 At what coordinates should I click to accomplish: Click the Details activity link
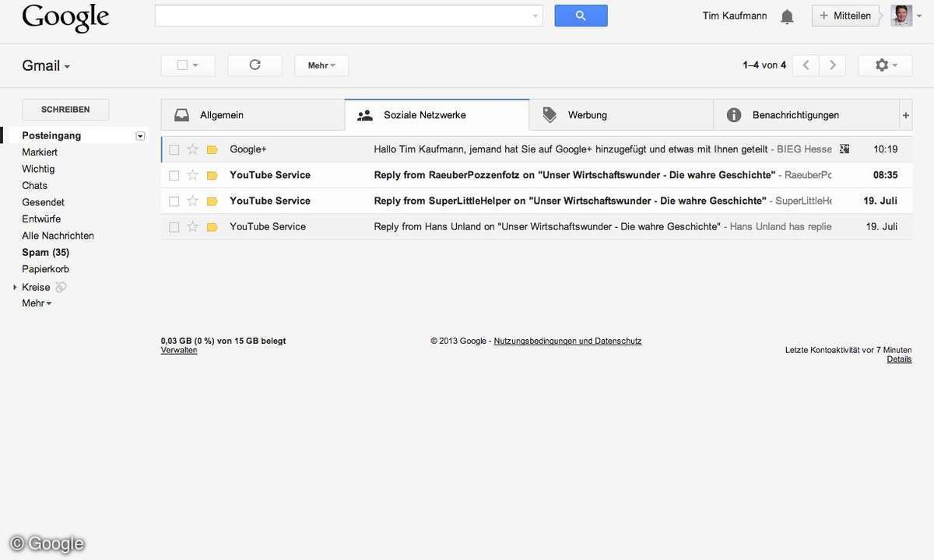pyautogui.click(x=899, y=359)
